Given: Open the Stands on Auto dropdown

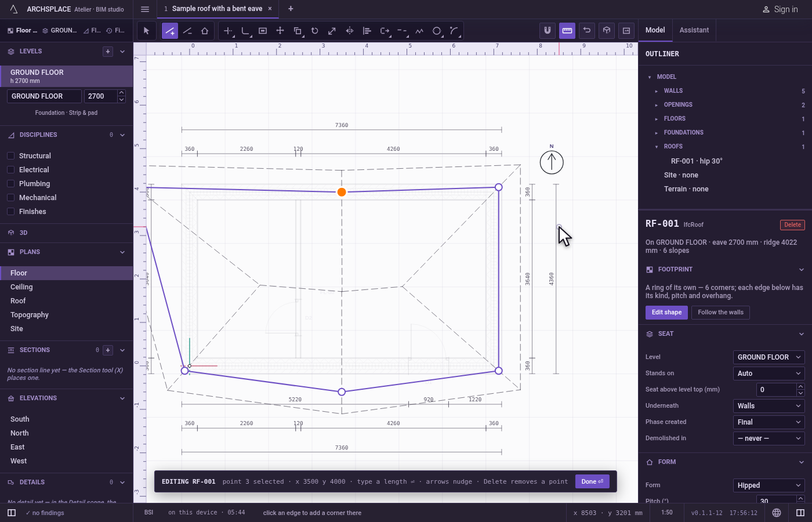Looking at the screenshot, I should pos(769,374).
